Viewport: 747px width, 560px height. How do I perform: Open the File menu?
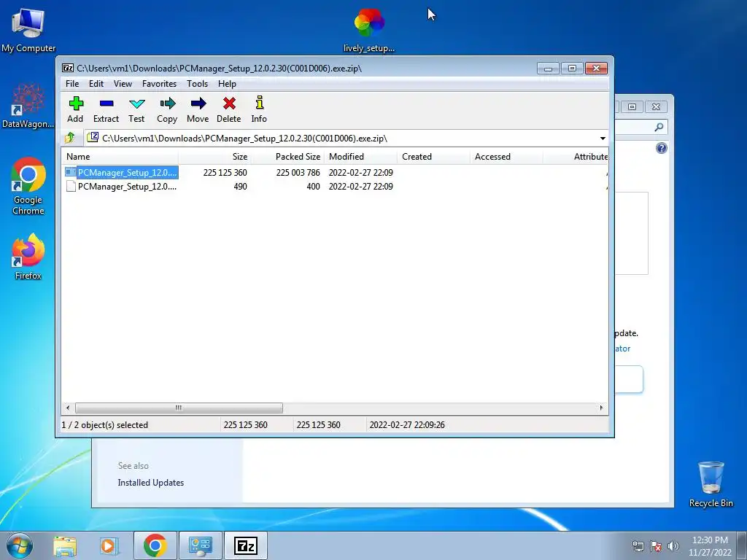coord(72,84)
